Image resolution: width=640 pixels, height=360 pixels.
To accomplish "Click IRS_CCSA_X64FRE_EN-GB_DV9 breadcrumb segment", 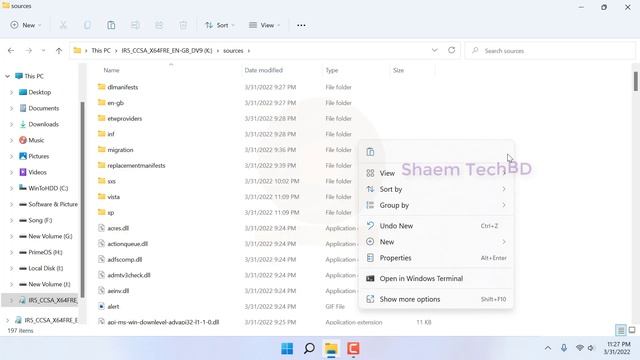I will 167,51.
